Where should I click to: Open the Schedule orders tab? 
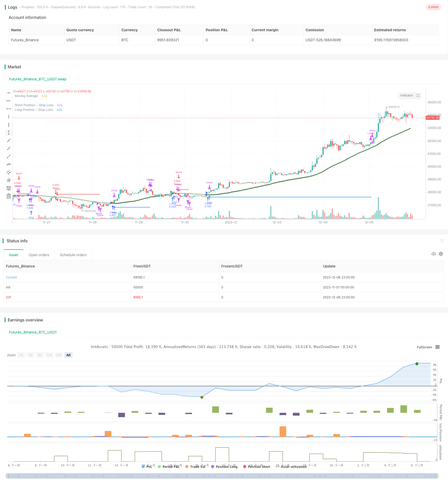(x=73, y=255)
